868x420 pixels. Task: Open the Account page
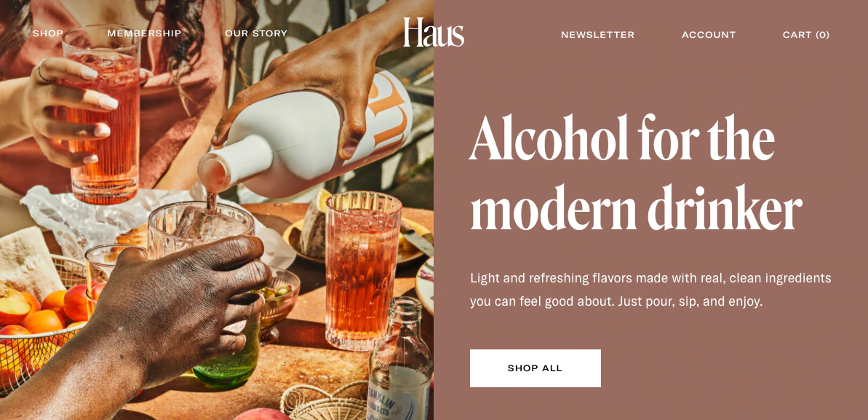coord(709,35)
